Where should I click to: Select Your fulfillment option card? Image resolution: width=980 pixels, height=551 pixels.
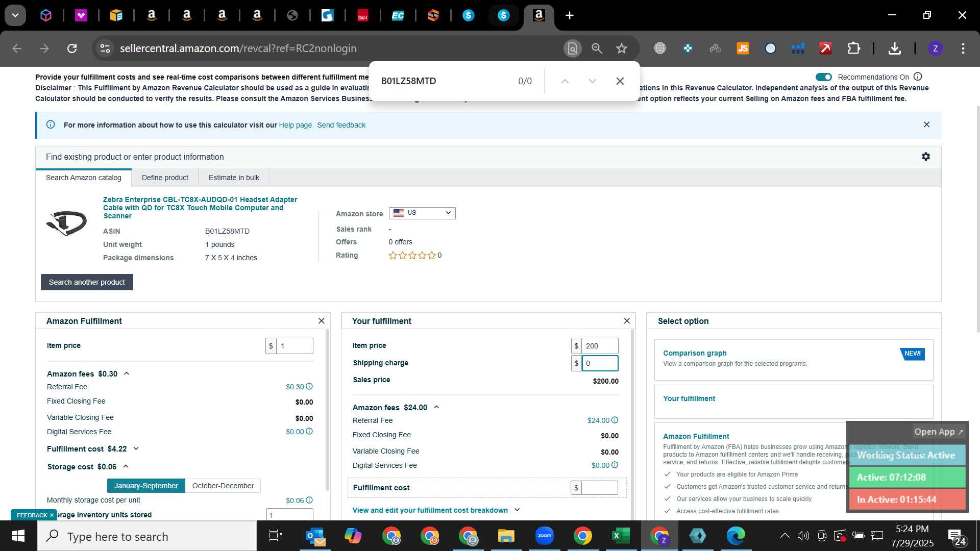[794, 402]
